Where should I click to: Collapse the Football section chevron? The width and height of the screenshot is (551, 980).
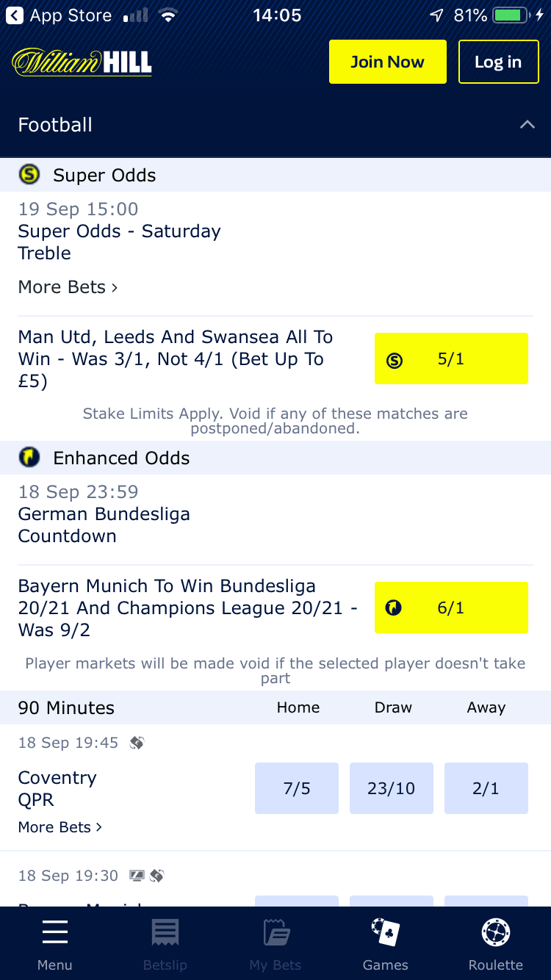coord(527,125)
